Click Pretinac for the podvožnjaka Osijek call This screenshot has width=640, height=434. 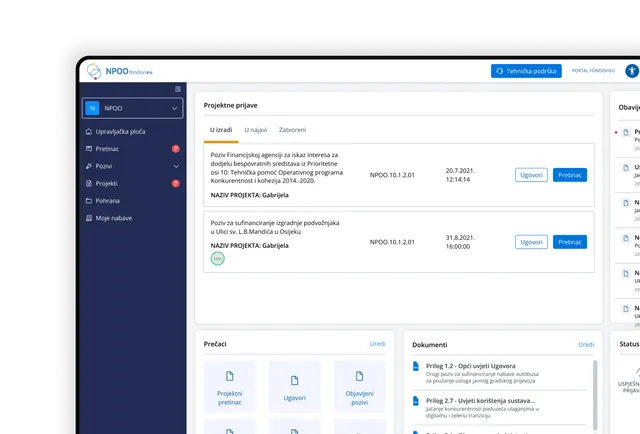(570, 242)
